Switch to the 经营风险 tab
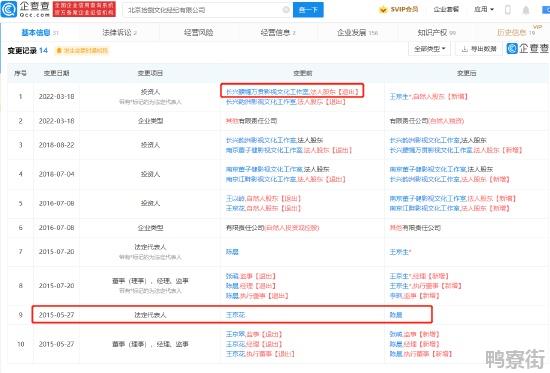Viewport: 550px width, 373px height. 199,33
